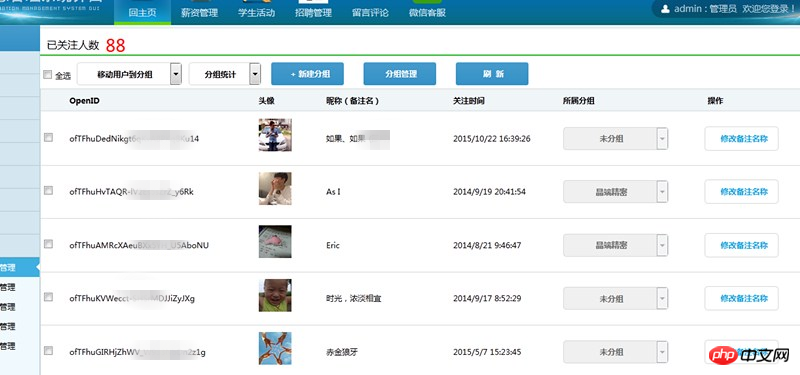Select the 赤金狼牙 row checkbox
Viewport: 800px width, 375px height.
[x=48, y=351]
